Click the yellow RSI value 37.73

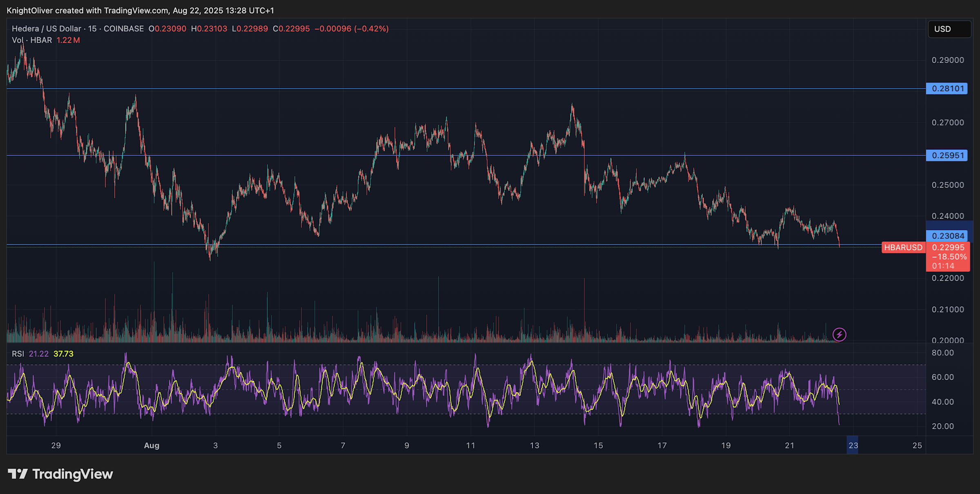pos(63,353)
